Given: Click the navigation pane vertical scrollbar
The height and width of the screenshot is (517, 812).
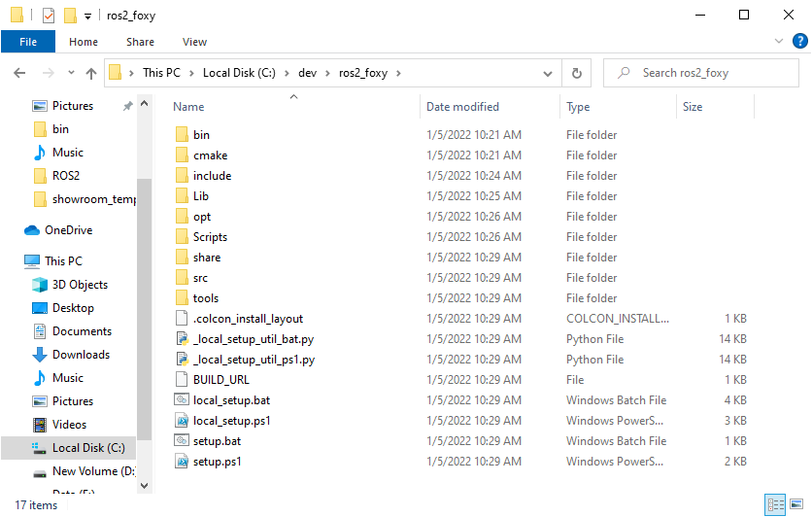Looking at the screenshot, I should pyautogui.click(x=145, y=292).
